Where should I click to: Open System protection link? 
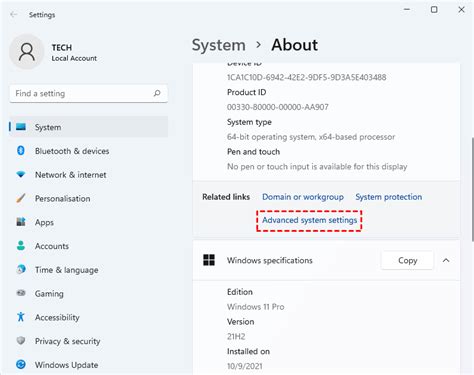point(389,197)
